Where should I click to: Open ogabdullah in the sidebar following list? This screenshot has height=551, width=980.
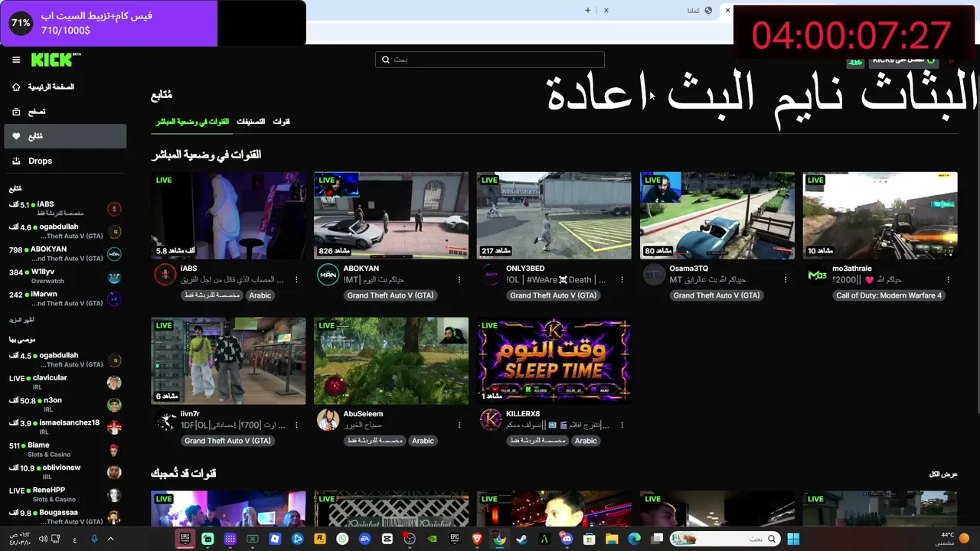[65, 231]
